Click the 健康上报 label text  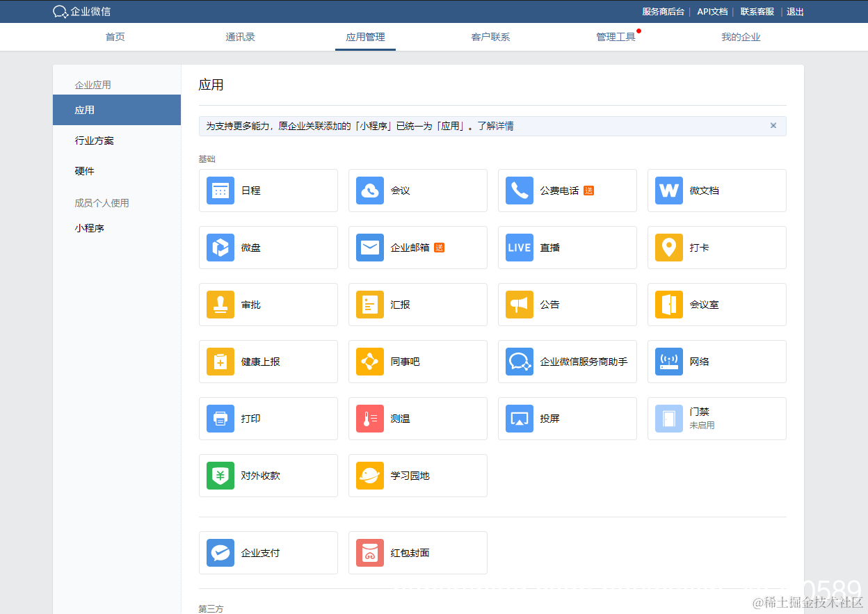click(261, 362)
